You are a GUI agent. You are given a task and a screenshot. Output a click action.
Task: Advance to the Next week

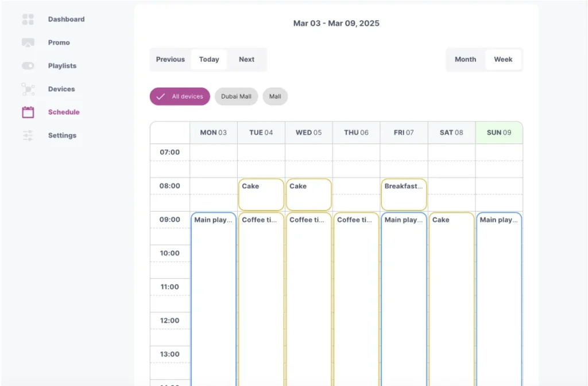click(x=246, y=59)
